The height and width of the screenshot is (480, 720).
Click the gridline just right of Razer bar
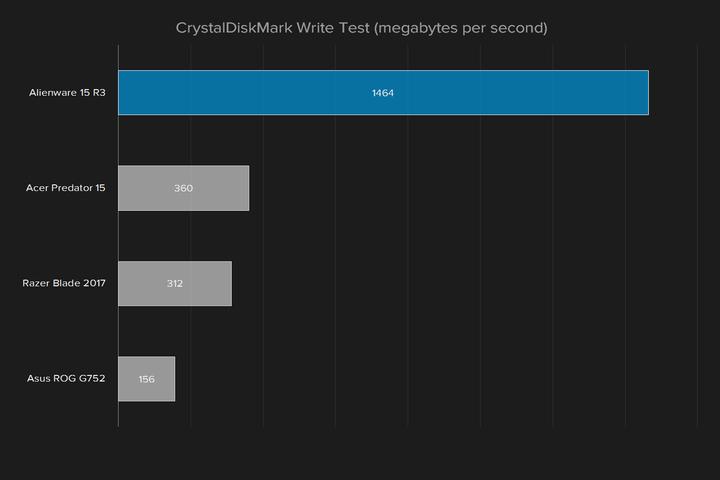(x=263, y=283)
